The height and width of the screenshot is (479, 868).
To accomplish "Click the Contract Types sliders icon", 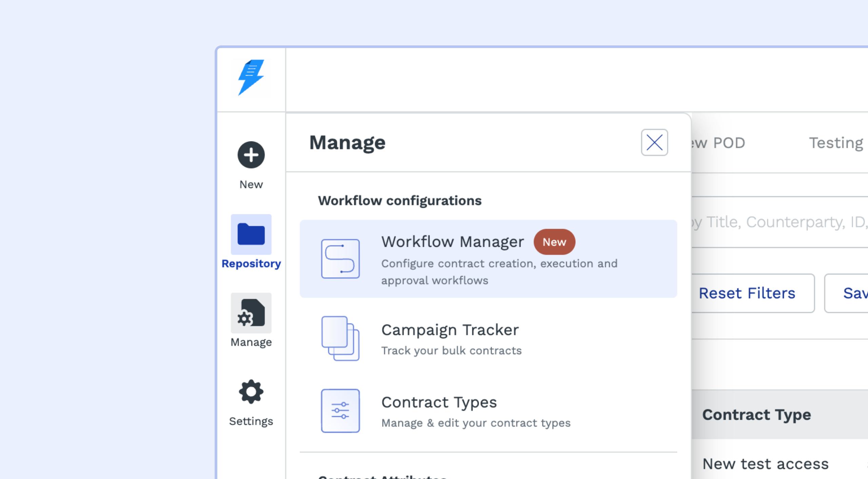I will [x=340, y=411].
